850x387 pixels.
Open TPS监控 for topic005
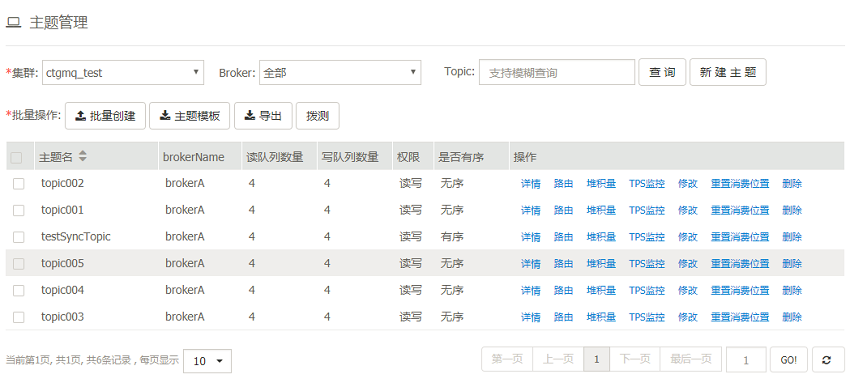[647, 264]
